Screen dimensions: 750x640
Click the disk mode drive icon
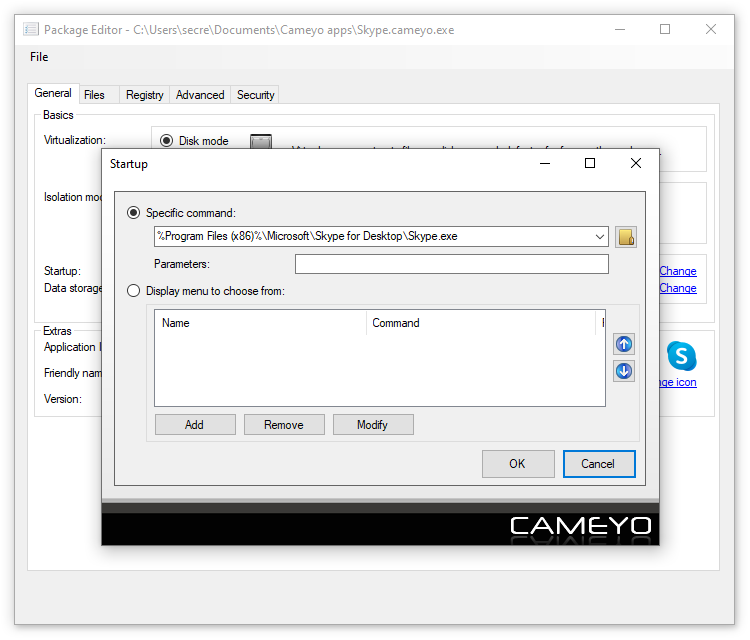(261, 141)
